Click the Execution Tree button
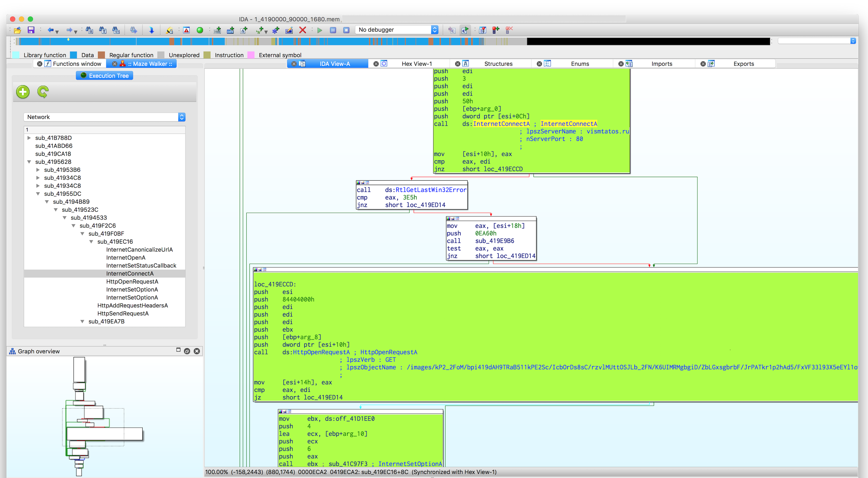This screenshot has height=478, width=868. click(104, 76)
